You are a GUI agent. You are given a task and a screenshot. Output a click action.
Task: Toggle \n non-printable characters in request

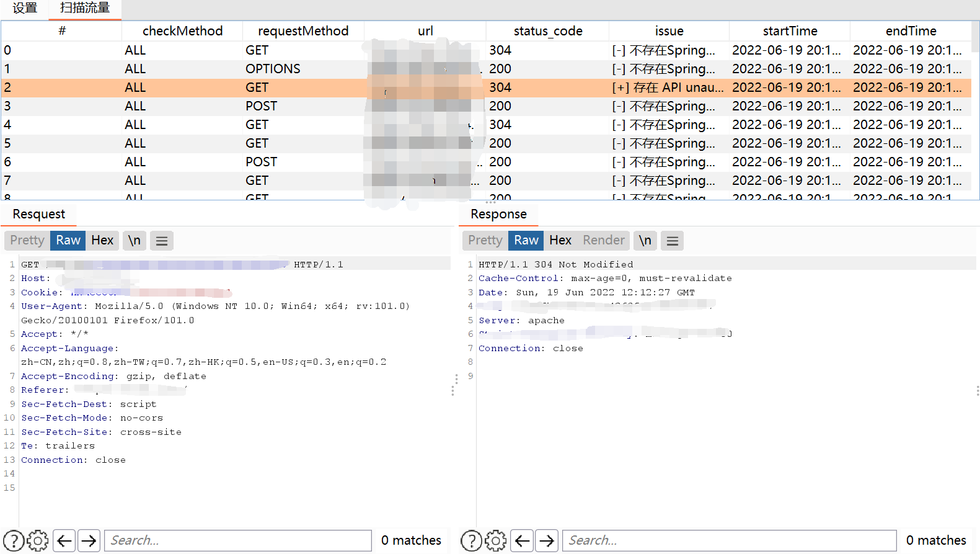[x=135, y=241]
